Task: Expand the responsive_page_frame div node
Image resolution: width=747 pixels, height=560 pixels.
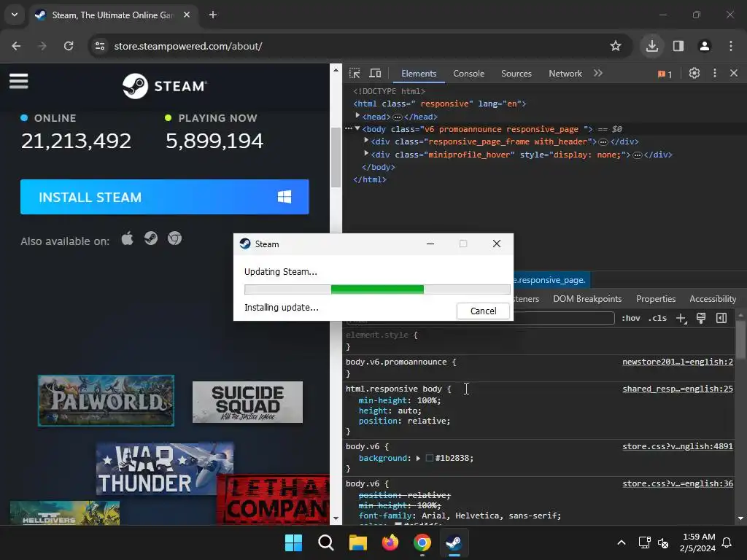Action: click(x=366, y=141)
